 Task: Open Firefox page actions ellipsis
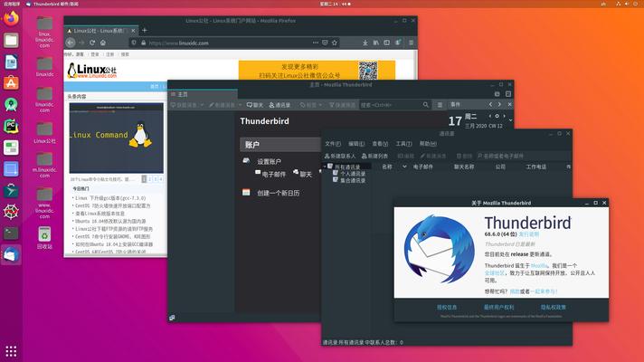point(316,43)
